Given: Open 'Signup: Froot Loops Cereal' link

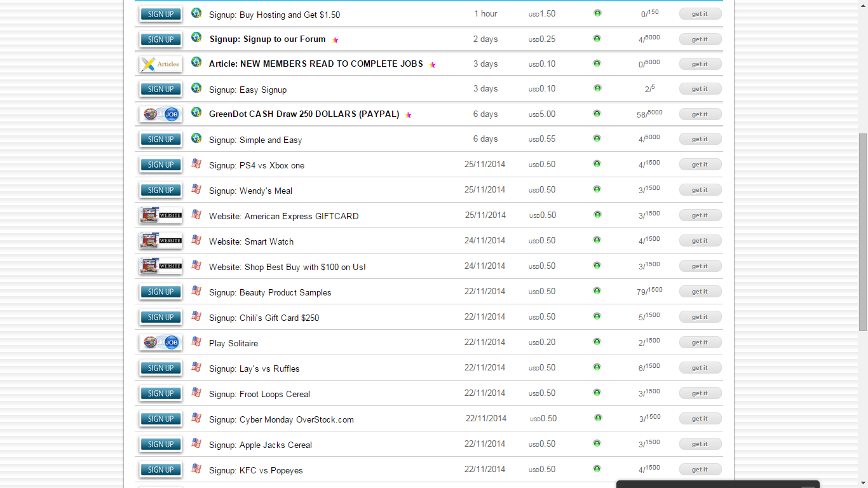Looking at the screenshot, I should [x=260, y=394].
